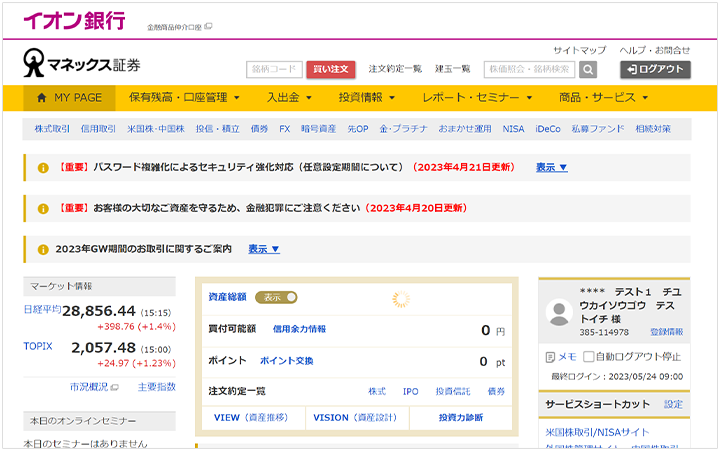Open 債券 in sub navigation
Image resolution: width=720 pixels, height=450 pixels.
(x=259, y=129)
